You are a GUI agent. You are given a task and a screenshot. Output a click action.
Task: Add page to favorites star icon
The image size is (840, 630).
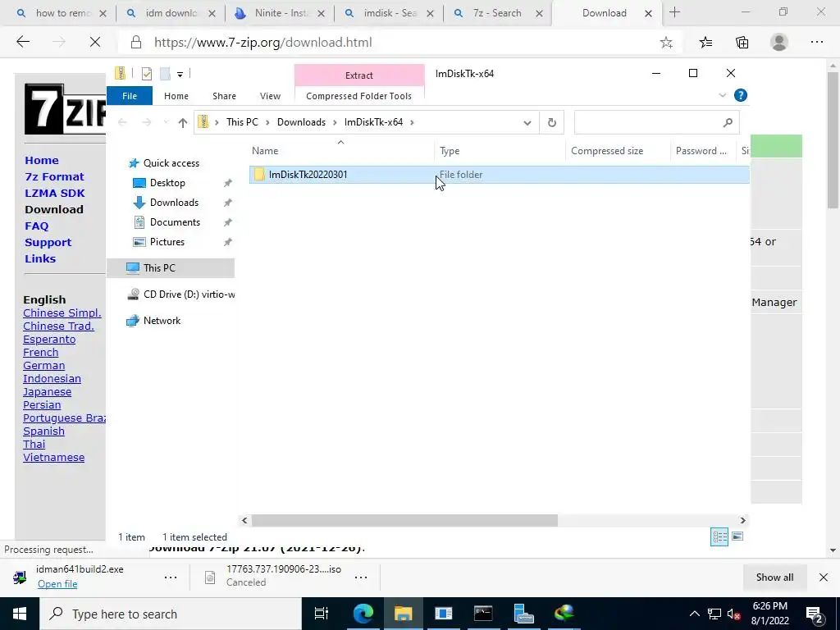pyautogui.click(x=666, y=43)
